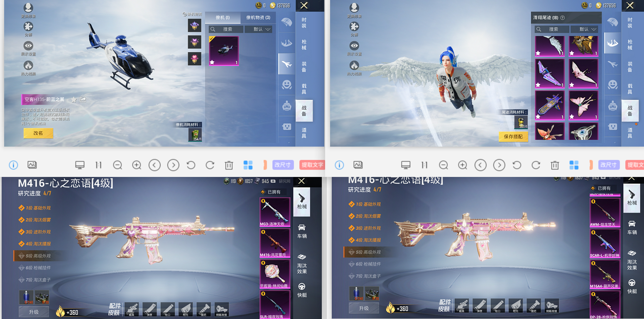This screenshot has width=644, height=319.
Task: Open the 载具 tab on helicopter screen
Action: pos(304,89)
